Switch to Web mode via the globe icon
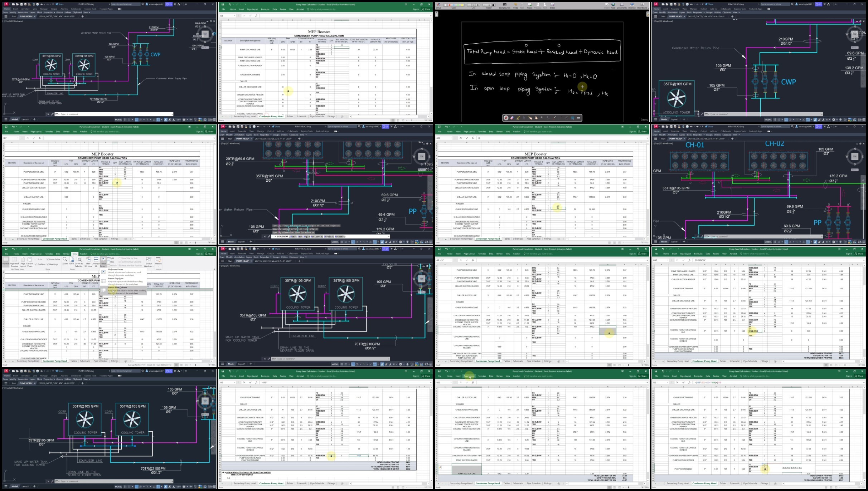Screen dimensions: 868x491 pos(613,5)
